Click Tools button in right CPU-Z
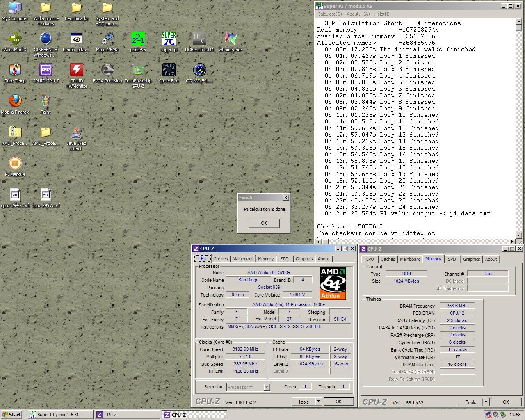 click(471, 402)
